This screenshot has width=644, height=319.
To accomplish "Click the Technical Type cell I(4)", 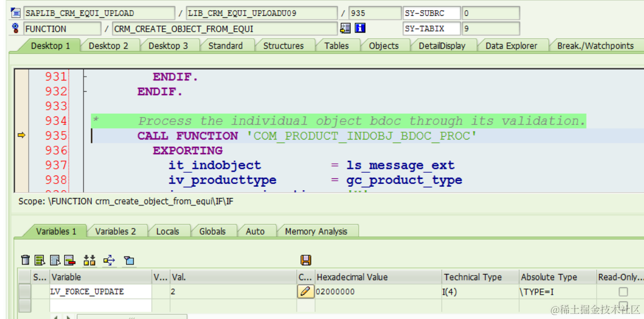I will (481, 291).
